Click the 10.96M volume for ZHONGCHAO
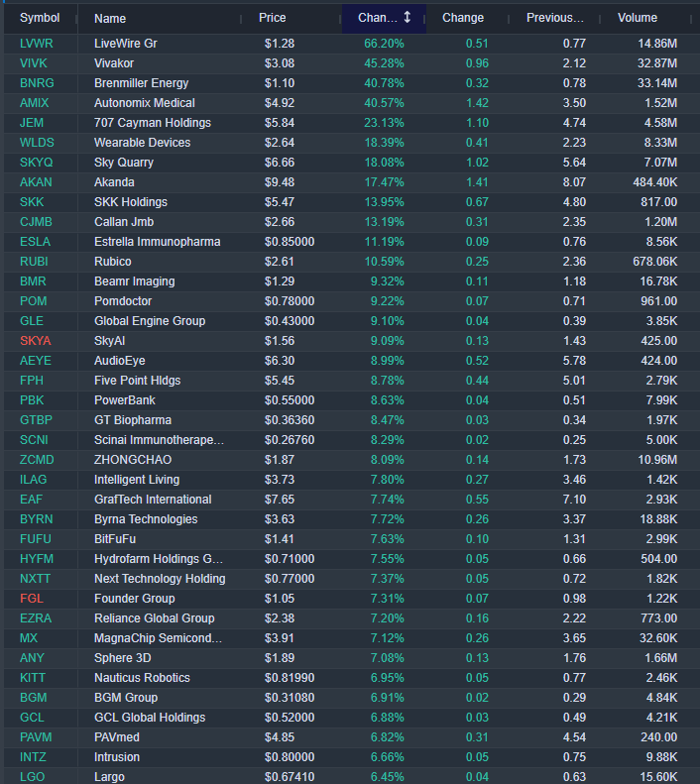 (x=657, y=460)
